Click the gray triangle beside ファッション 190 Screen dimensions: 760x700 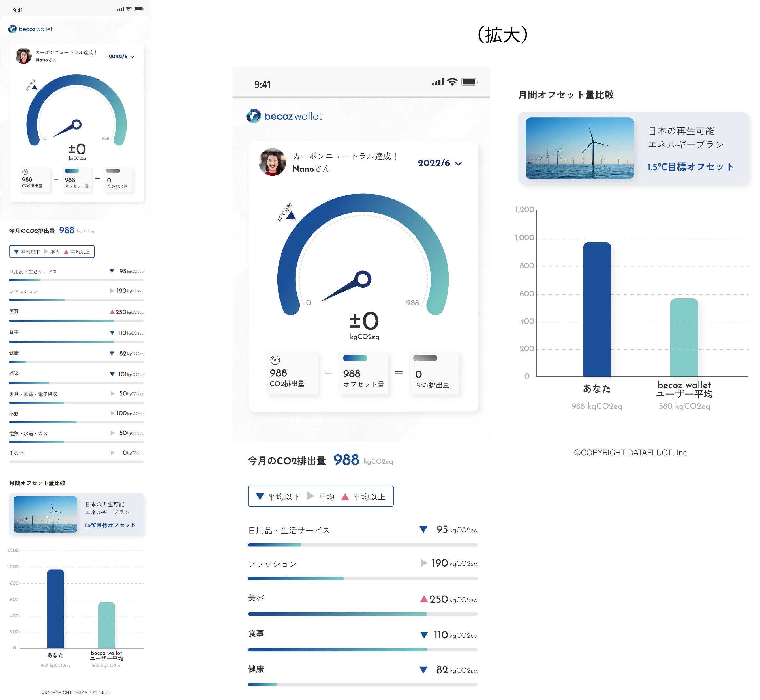pos(424,563)
